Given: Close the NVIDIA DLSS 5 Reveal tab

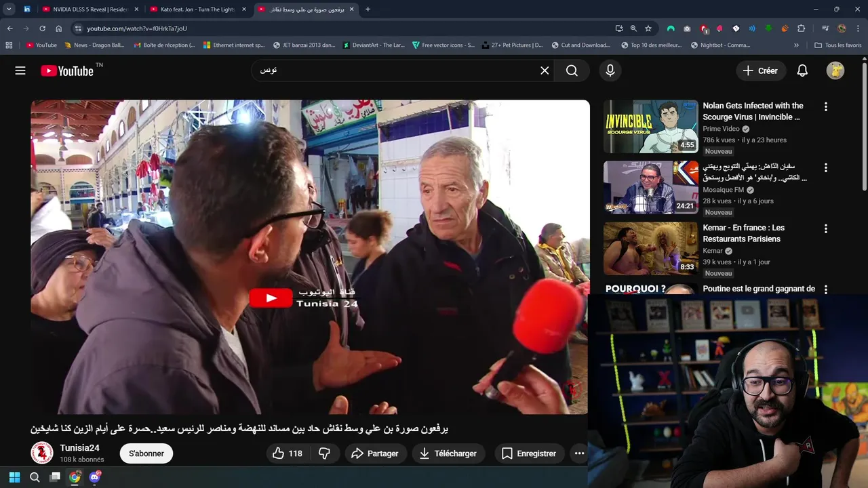Looking at the screenshot, I should click(x=136, y=9).
